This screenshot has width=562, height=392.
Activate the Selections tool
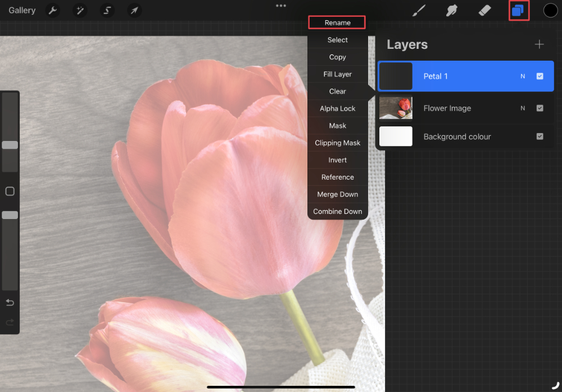[107, 10]
